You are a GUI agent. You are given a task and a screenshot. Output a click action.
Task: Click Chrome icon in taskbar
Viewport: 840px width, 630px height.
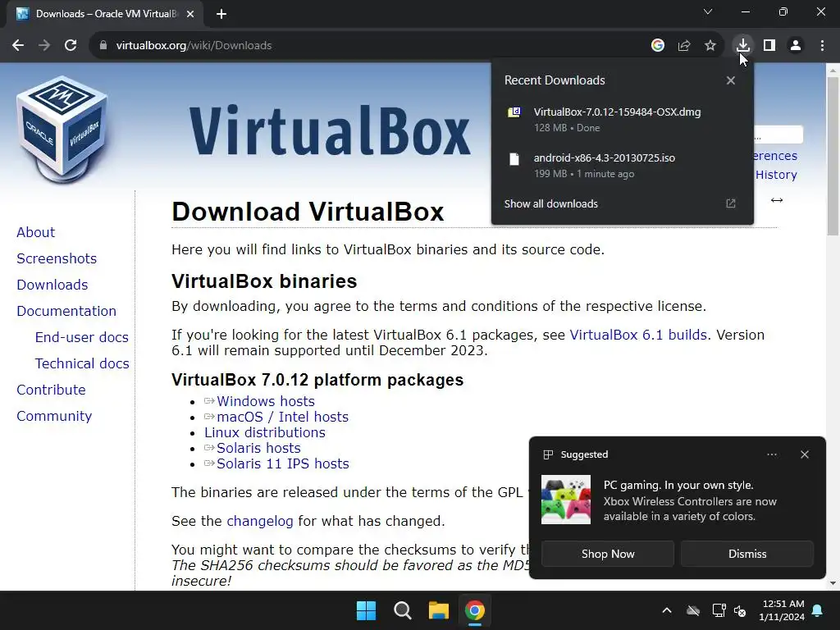475,610
